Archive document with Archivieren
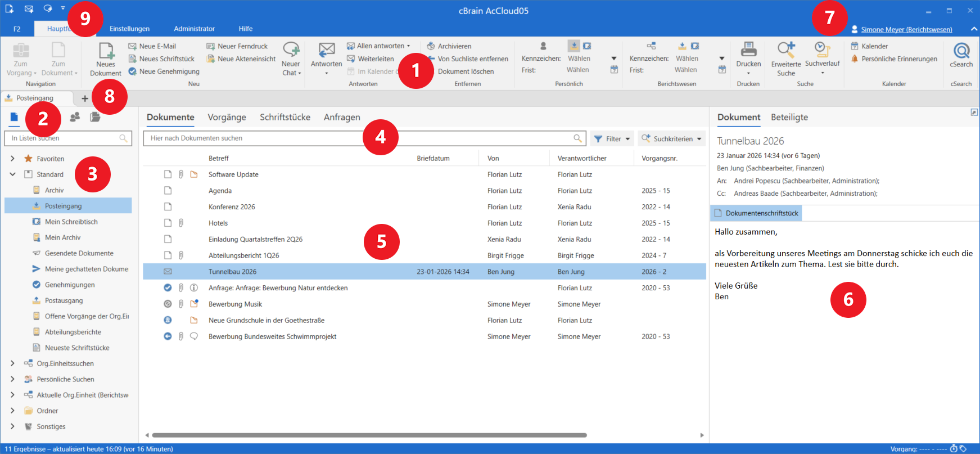The image size is (980, 454). (449, 46)
